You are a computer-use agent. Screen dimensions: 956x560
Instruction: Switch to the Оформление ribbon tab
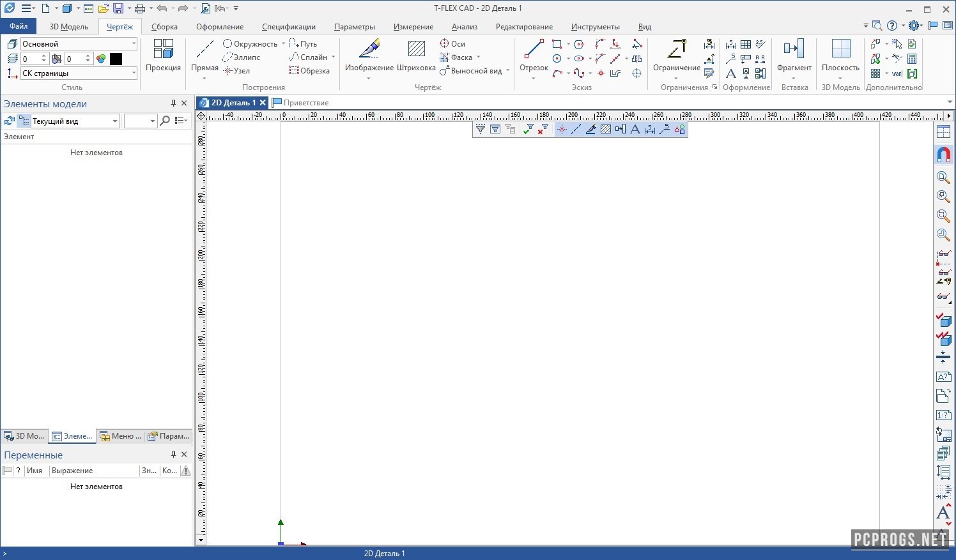click(220, 27)
